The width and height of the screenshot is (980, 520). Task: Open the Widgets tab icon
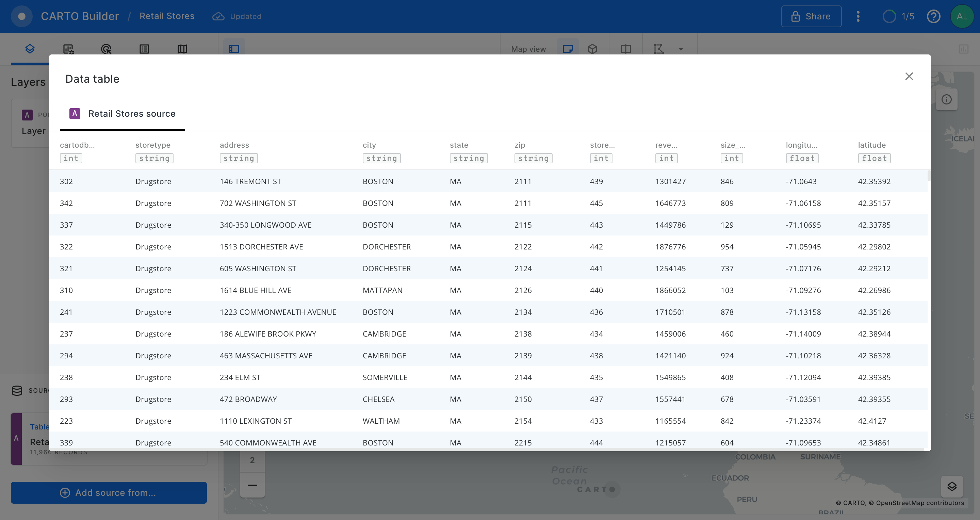(68, 49)
